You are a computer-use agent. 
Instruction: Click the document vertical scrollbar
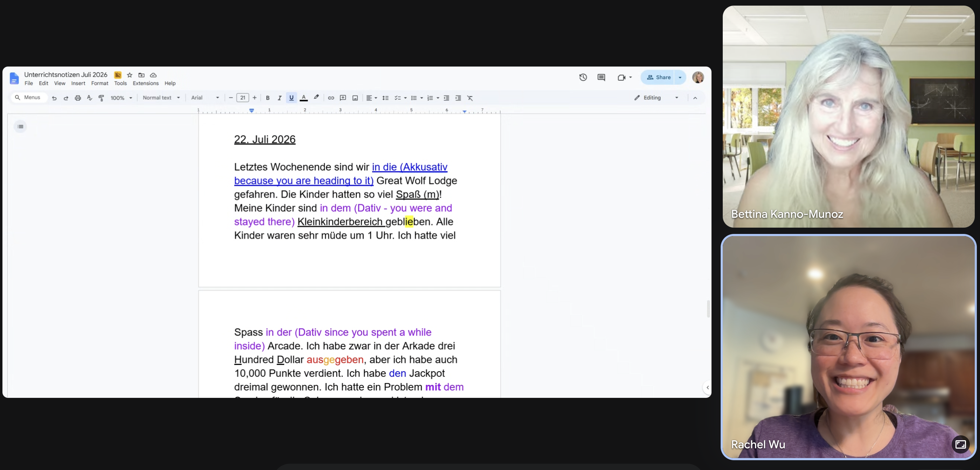708,309
